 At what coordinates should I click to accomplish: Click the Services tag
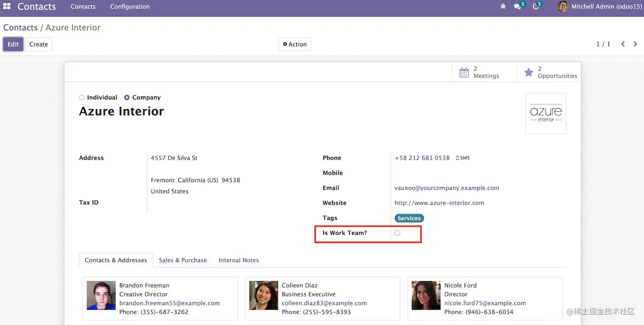409,218
